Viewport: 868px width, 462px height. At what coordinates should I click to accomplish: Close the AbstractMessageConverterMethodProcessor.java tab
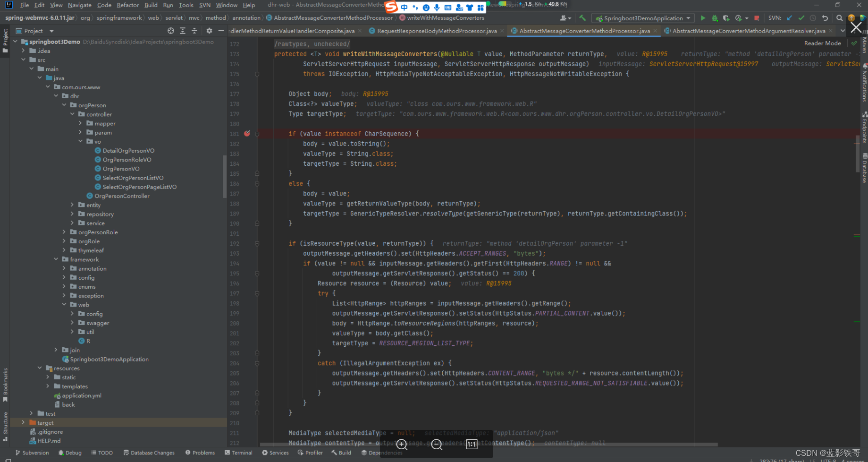pyautogui.click(x=655, y=31)
